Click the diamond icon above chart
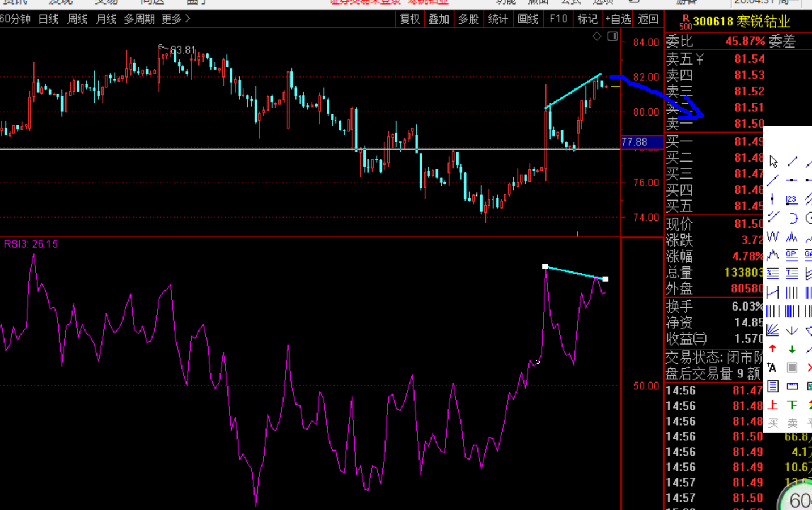 point(597,36)
